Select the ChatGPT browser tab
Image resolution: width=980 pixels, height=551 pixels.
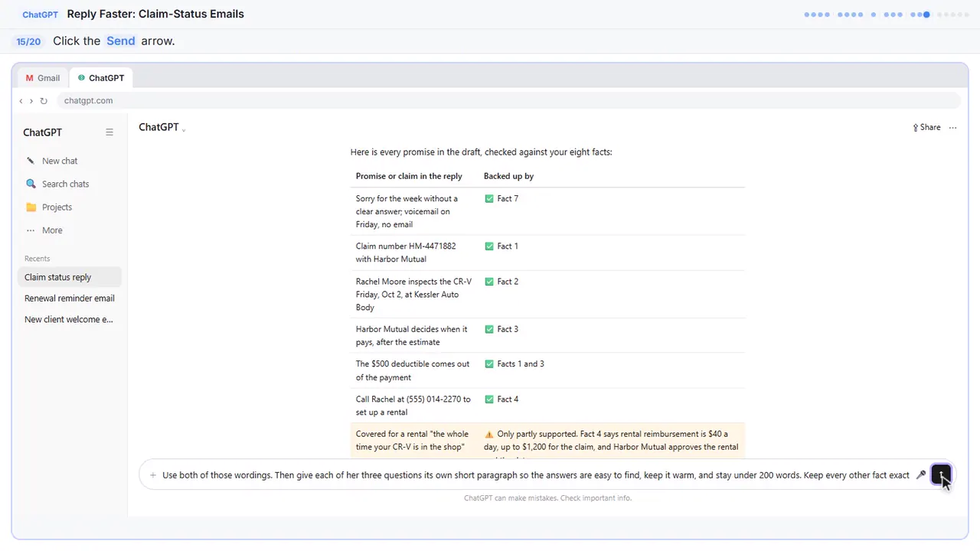101,78
